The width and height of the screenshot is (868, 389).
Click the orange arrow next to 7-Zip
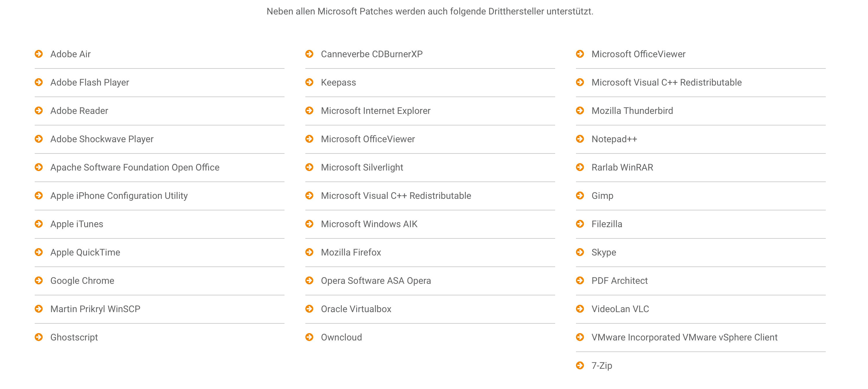tap(580, 365)
